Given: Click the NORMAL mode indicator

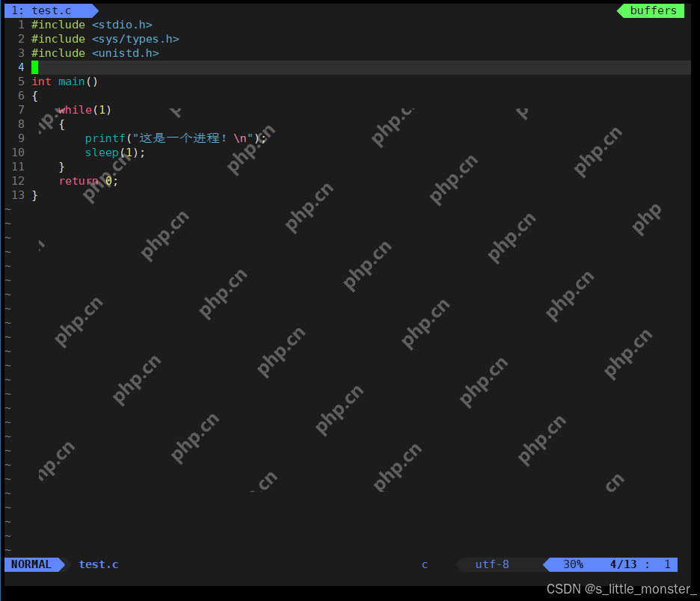Looking at the screenshot, I should pyautogui.click(x=31, y=564).
